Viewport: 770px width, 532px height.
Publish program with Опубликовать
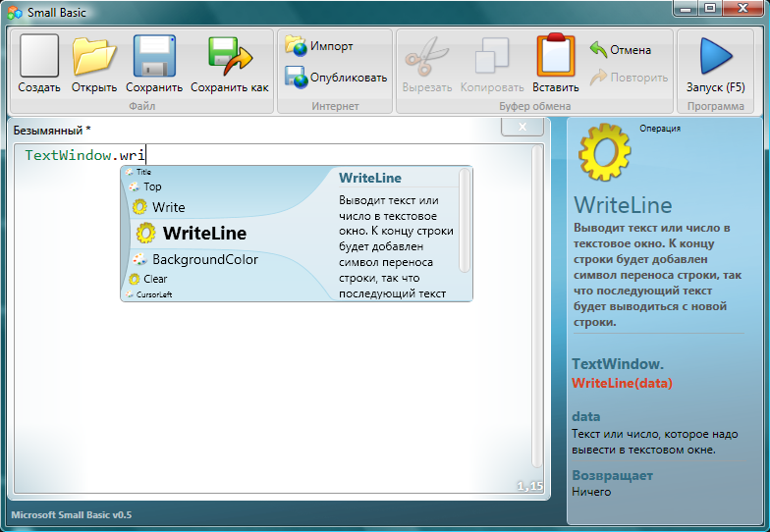(337, 77)
